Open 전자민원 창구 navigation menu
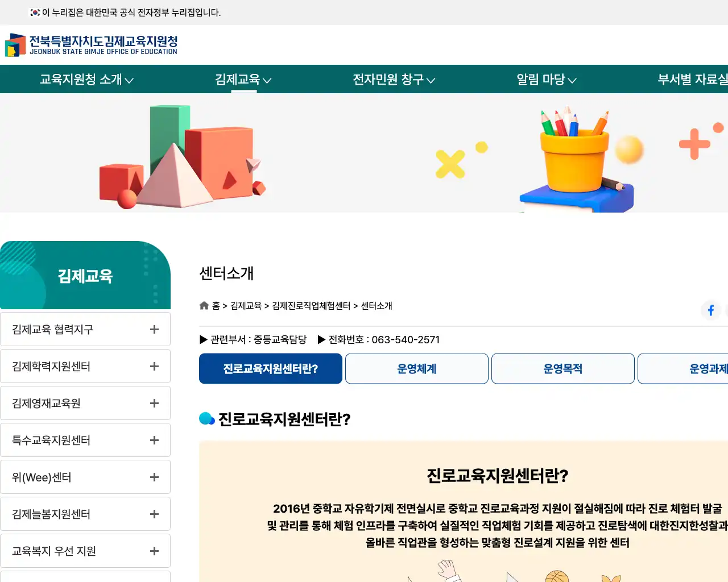The width and height of the screenshot is (728, 582). (394, 80)
